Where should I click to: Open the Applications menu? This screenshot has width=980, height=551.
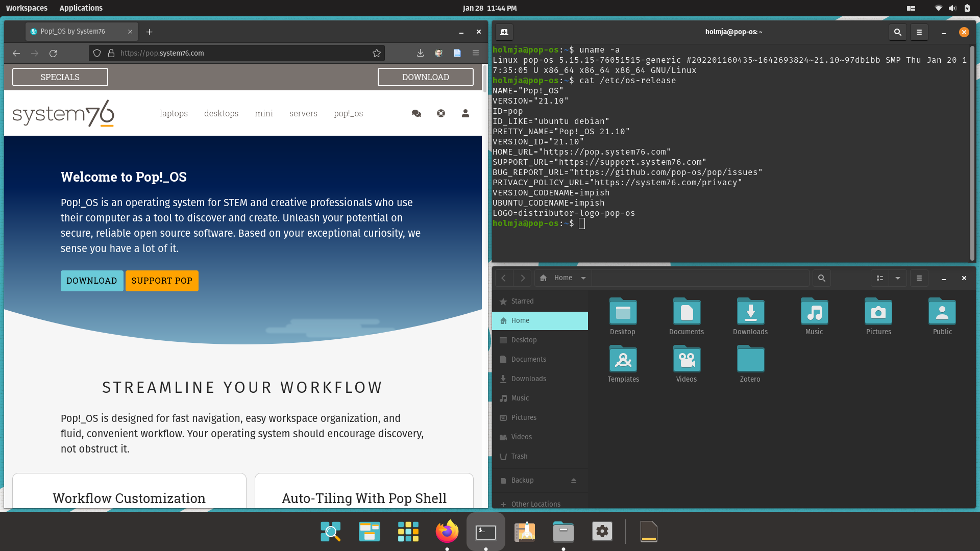coord(81,8)
